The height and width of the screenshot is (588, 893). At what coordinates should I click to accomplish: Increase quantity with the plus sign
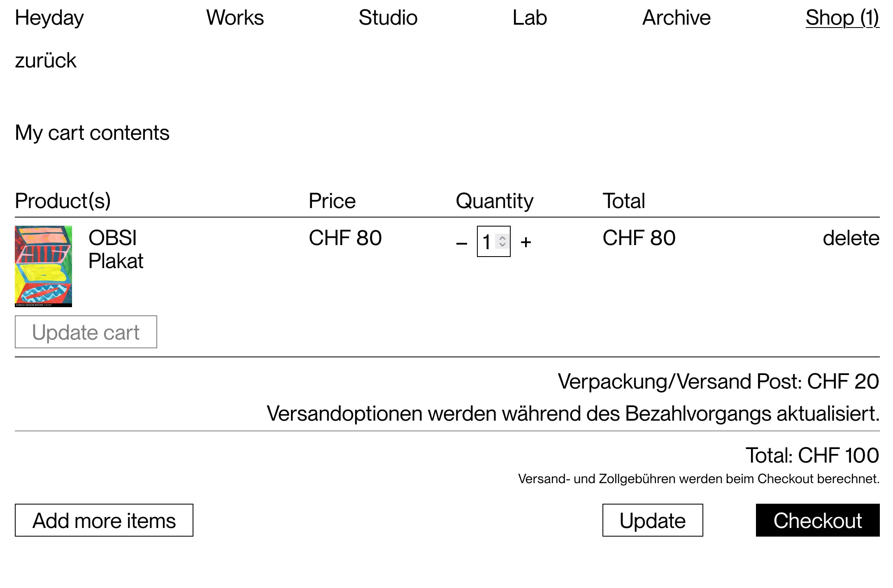[x=526, y=242]
